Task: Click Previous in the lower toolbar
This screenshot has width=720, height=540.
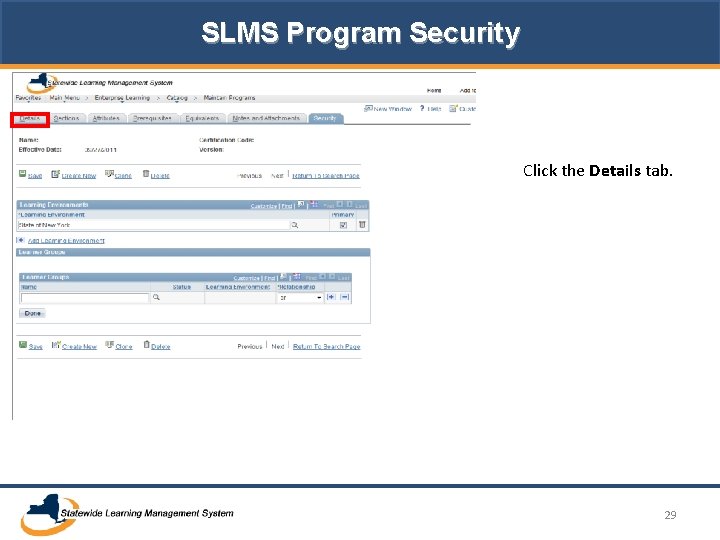Action: [x=250, y=347]
